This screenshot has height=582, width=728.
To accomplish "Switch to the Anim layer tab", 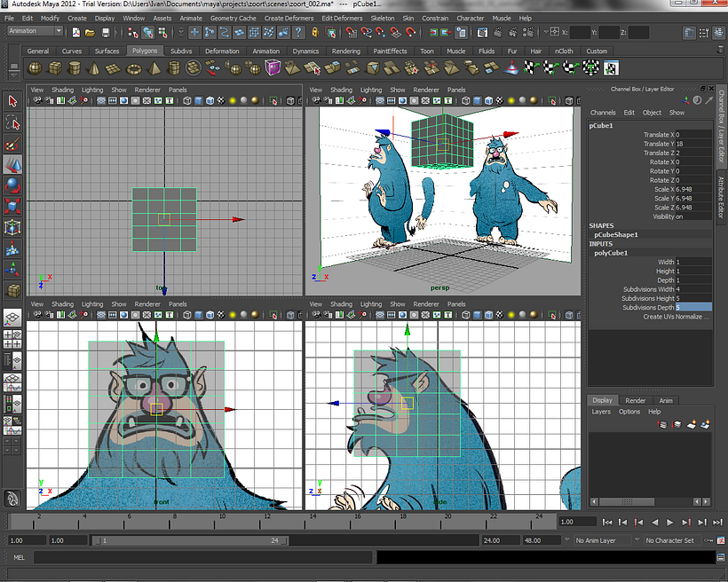I will 666,400.
